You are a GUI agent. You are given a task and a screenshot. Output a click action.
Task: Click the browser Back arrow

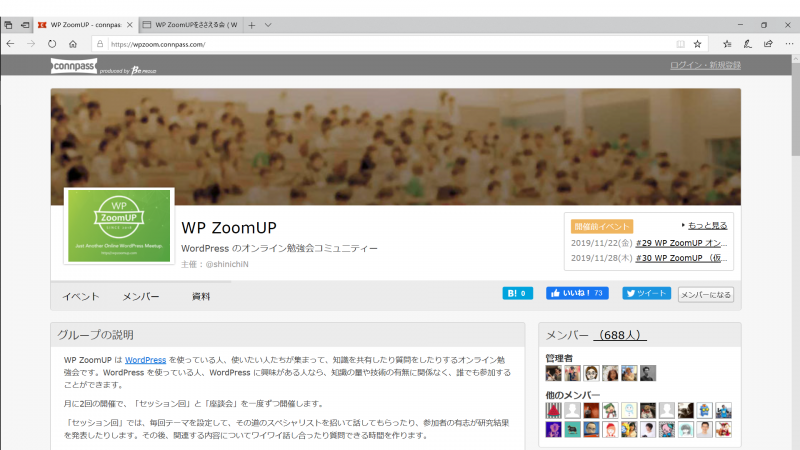[x=10, y=44]
